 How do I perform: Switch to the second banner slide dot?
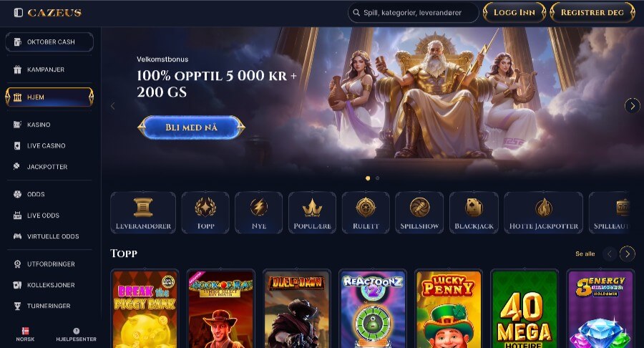pyautogui.click(x=377, y=178)
